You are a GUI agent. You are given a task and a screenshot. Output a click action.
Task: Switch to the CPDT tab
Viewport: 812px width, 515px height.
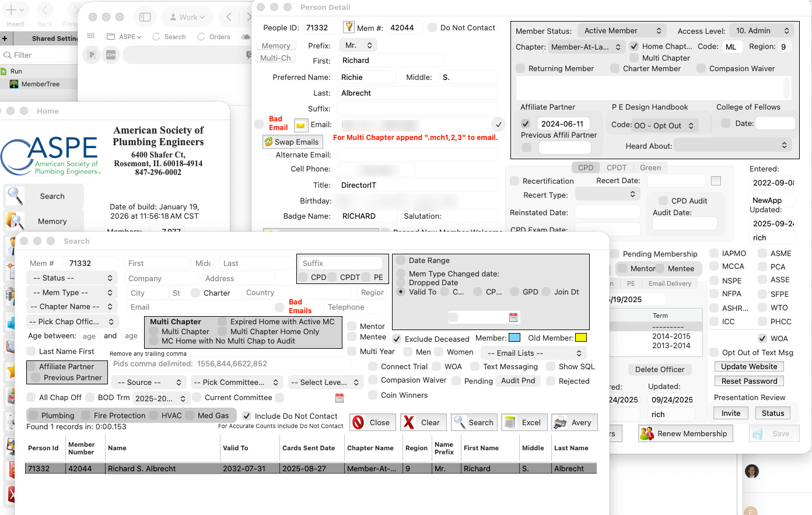click(x=616, y=167)
